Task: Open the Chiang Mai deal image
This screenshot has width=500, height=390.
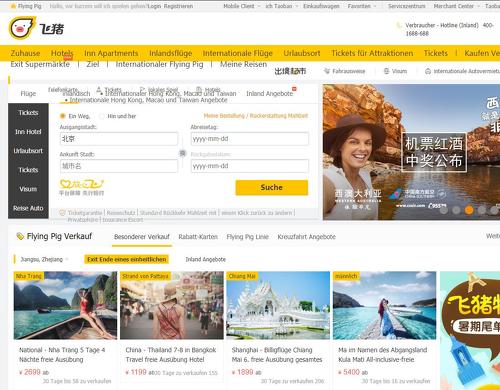Action: (x=278, y=305)
